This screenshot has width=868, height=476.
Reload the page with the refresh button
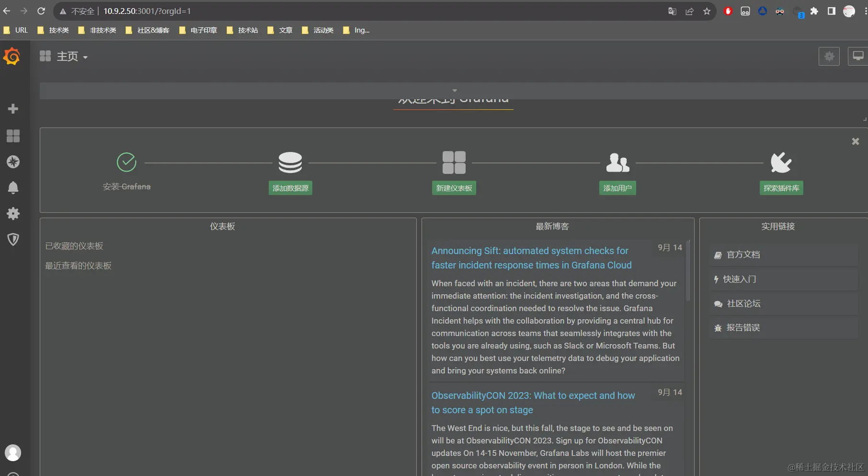[41, 11]
